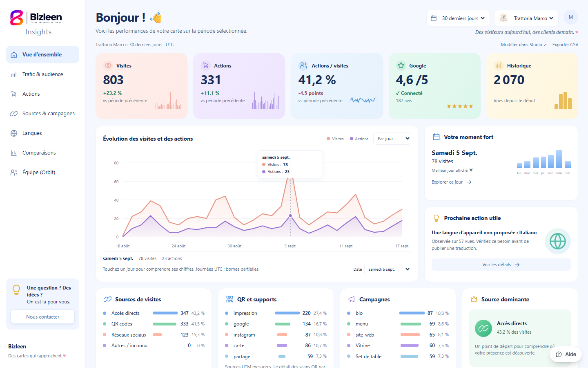Click the partage row in QR et supports
The height and width of the screenshot is (368, 588).
coord(276,357)
